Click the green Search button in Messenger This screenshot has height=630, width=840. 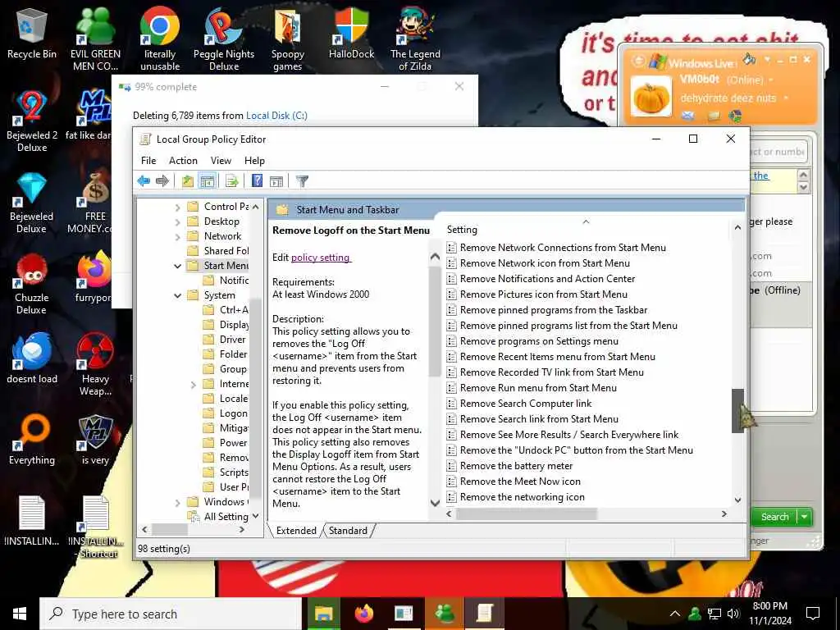coord(774,517)
